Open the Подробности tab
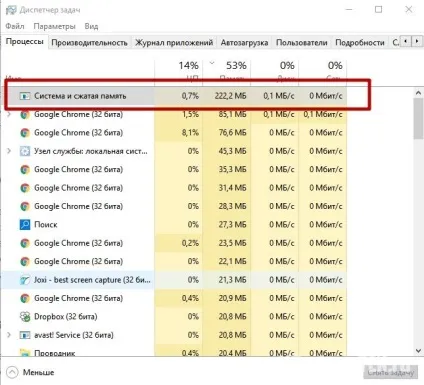This screenshot has height=385, width=424. (360, 43)
